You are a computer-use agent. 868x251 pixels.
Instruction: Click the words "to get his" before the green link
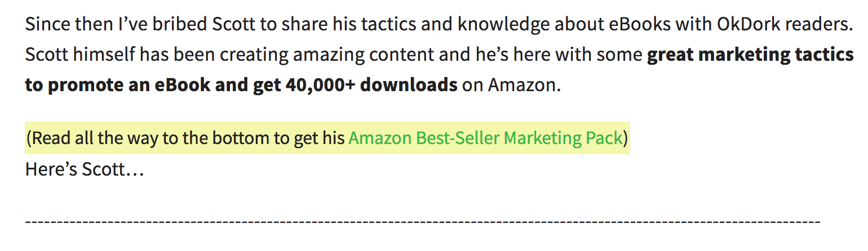(x=308, y=138)
